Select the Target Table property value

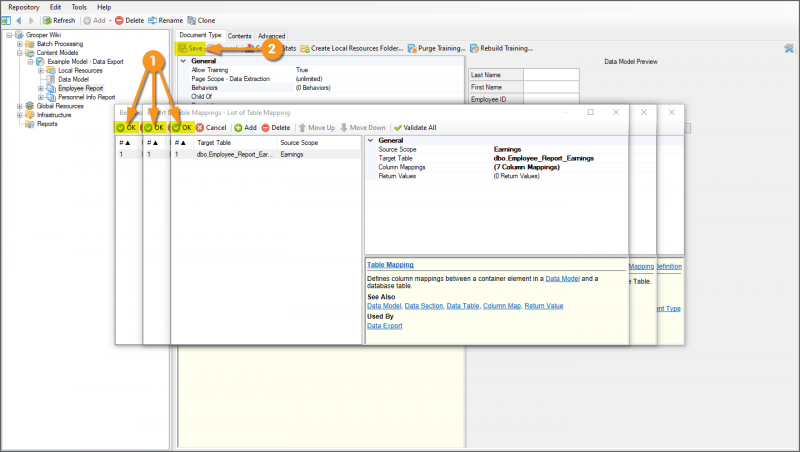544,158
